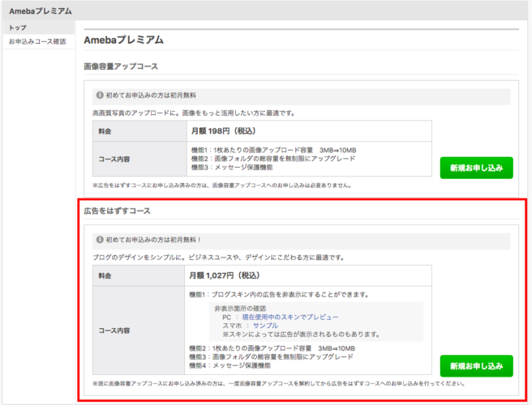
Task: Click 機能2：画像フォルダの総容量を無制限にアップグレード in 198円 course
Action: tap(273, 159)
